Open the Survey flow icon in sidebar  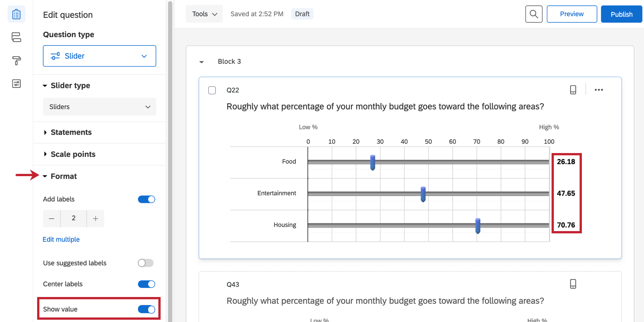pyautogui.click(x=16, y=37)
